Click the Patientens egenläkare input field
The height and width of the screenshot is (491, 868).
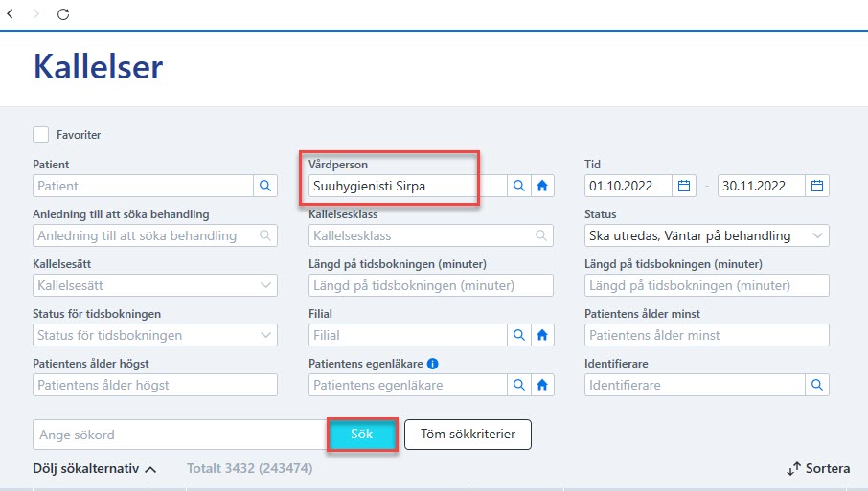(407, 385)
